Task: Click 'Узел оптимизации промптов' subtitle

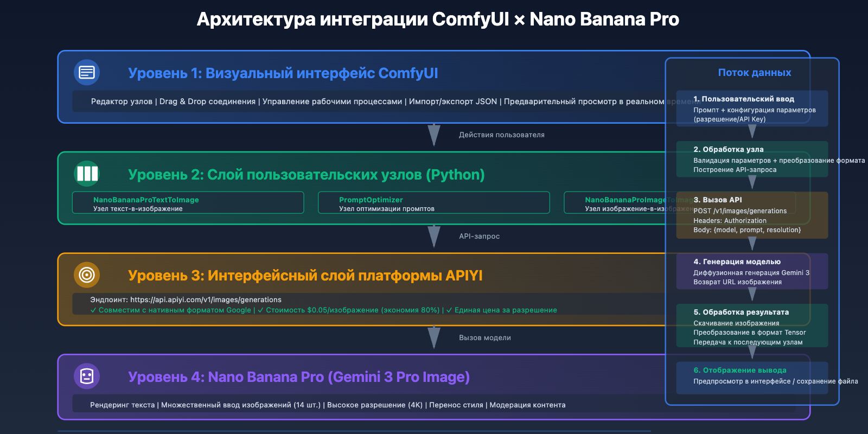Action: coord(387,209)
